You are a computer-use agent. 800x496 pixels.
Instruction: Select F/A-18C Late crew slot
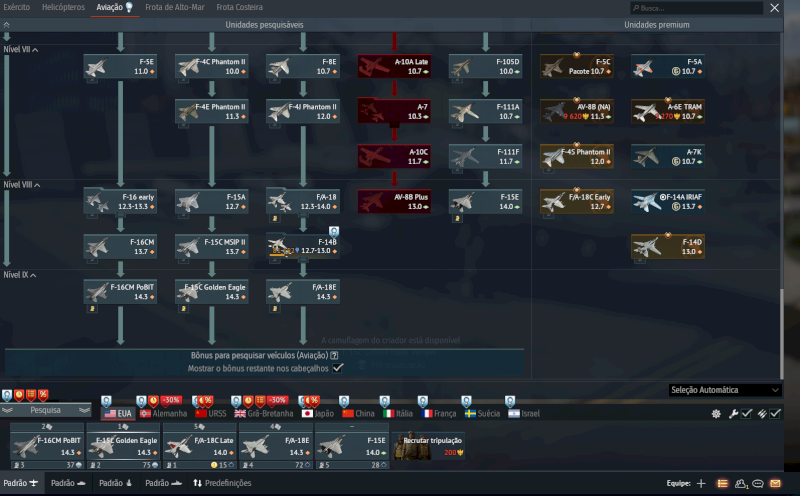[199, 445]
